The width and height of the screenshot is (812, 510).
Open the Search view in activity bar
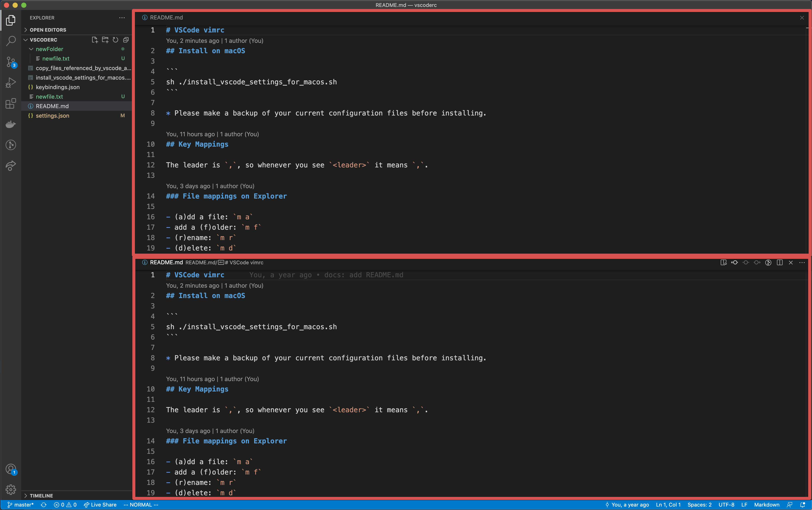(11, 41)
